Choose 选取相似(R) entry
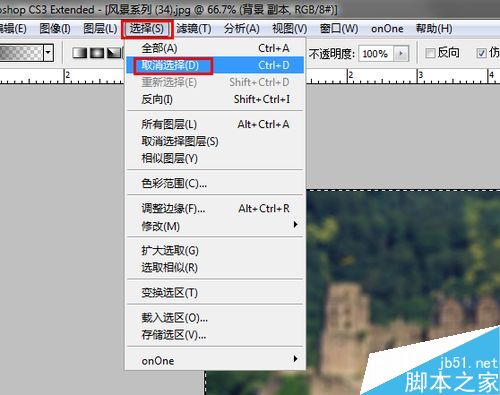Viewport: 500px width, 395px height. click(215, 268)
